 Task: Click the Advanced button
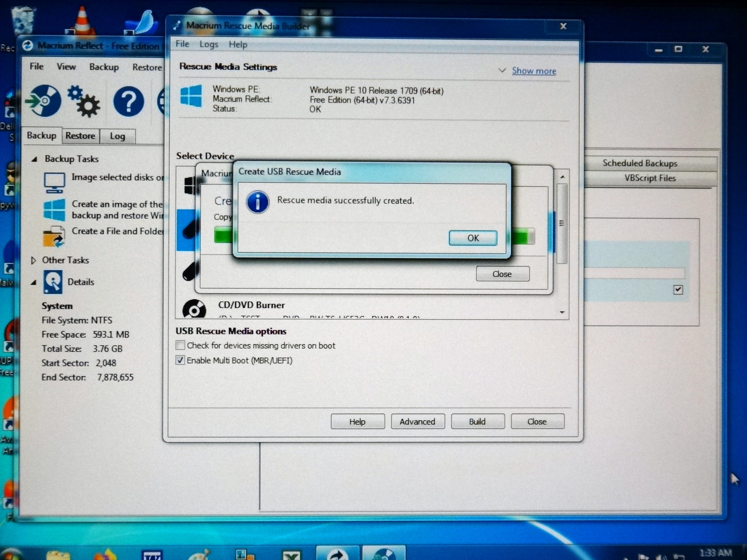click(418, 421)
